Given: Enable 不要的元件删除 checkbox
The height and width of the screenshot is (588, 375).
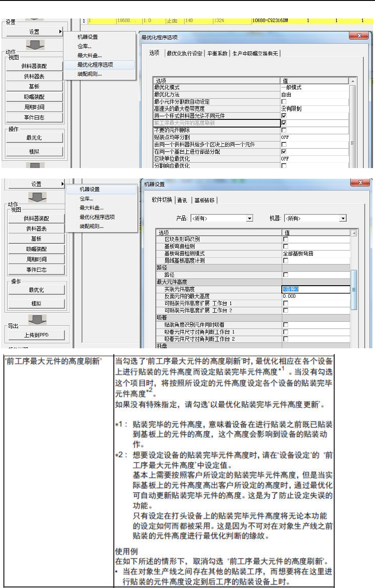Looking at the screenshot, I should tap(284, 130).
